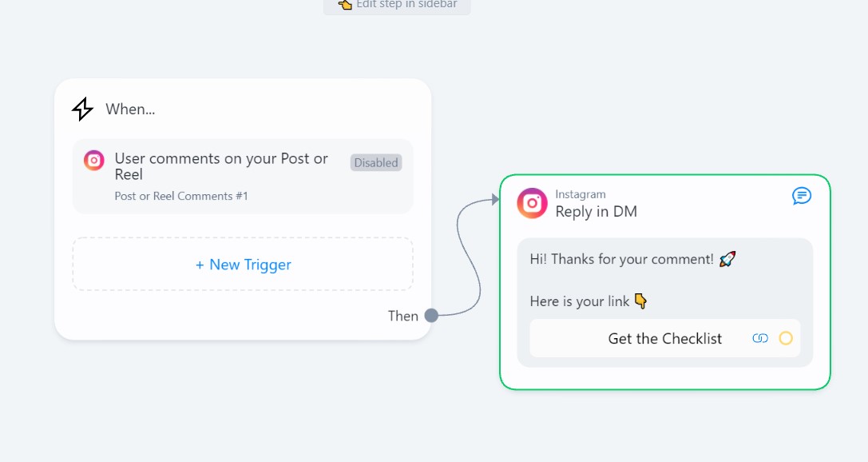Image resolution: width=868 pixels, height=462 pixels.
Task: Click the blue message bubble icon
Action: (x=802, y=196)
